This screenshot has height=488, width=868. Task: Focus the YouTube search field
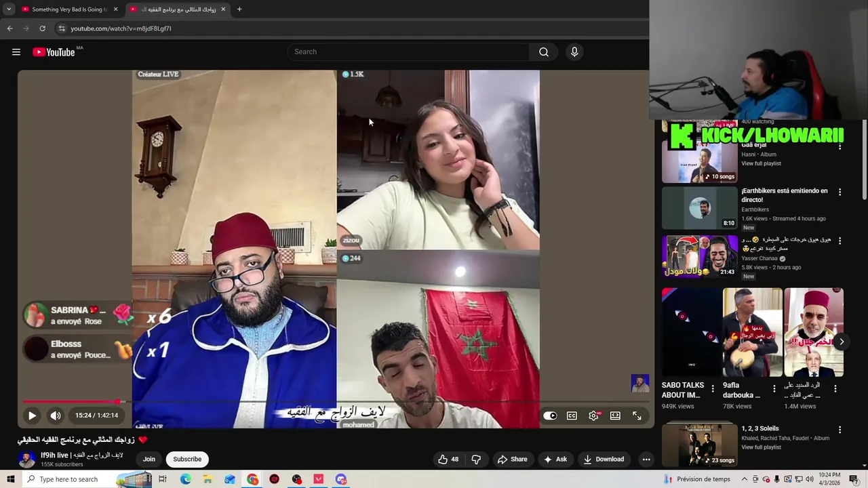(408, 52)
